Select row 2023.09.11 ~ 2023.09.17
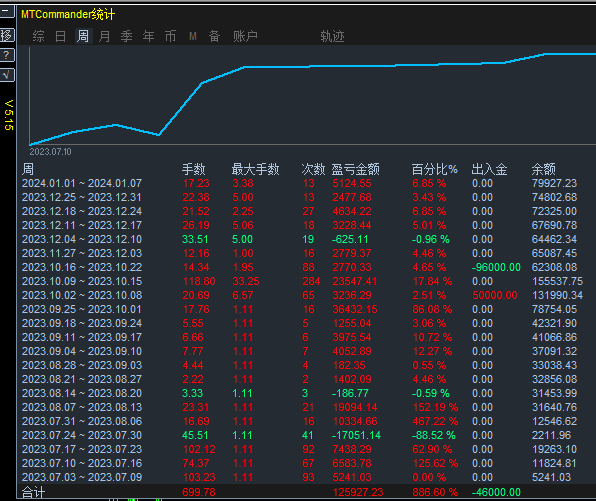596x501 pixels. (302, 337)
